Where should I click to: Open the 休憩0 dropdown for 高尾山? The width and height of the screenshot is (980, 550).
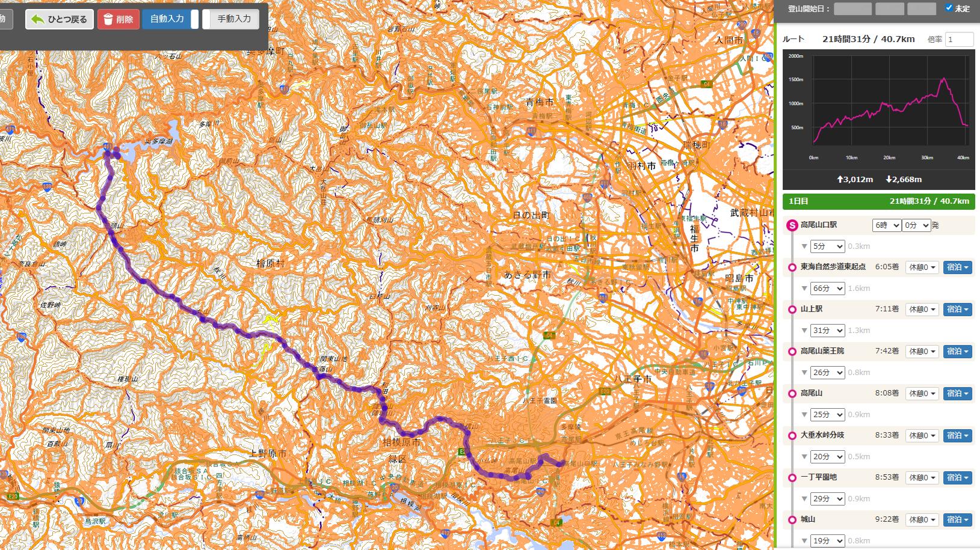922,393
